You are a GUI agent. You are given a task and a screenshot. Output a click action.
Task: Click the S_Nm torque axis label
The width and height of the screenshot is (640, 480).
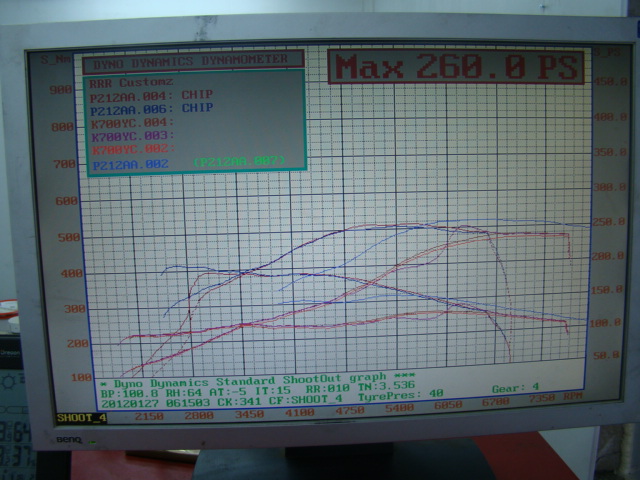point(55,60)
